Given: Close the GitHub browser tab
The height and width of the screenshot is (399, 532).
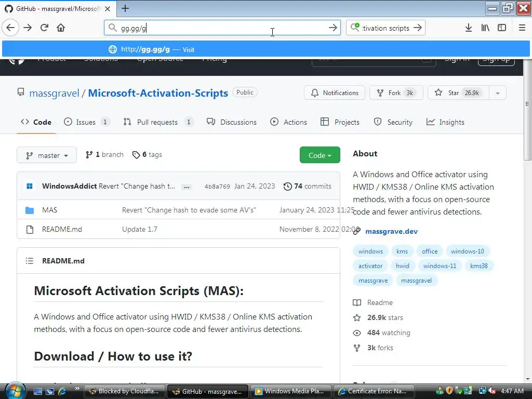Looking at the screenshot, I should (108, 9).
